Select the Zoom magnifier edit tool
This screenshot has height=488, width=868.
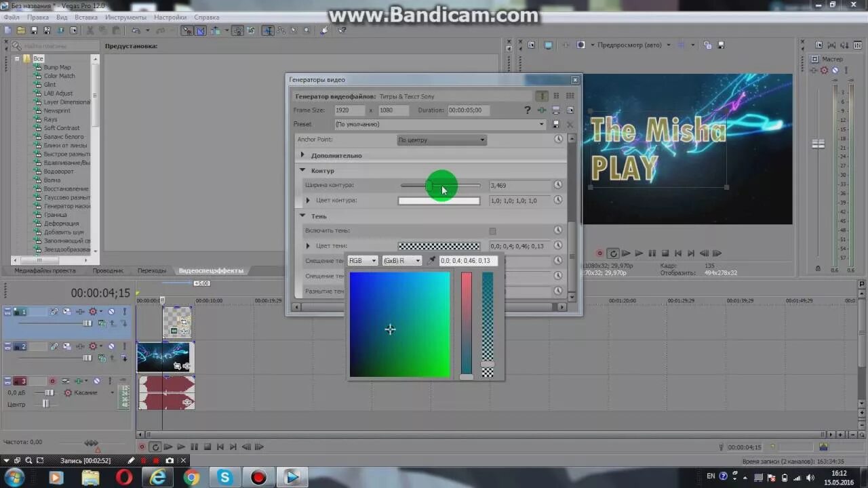coord(307,30)
